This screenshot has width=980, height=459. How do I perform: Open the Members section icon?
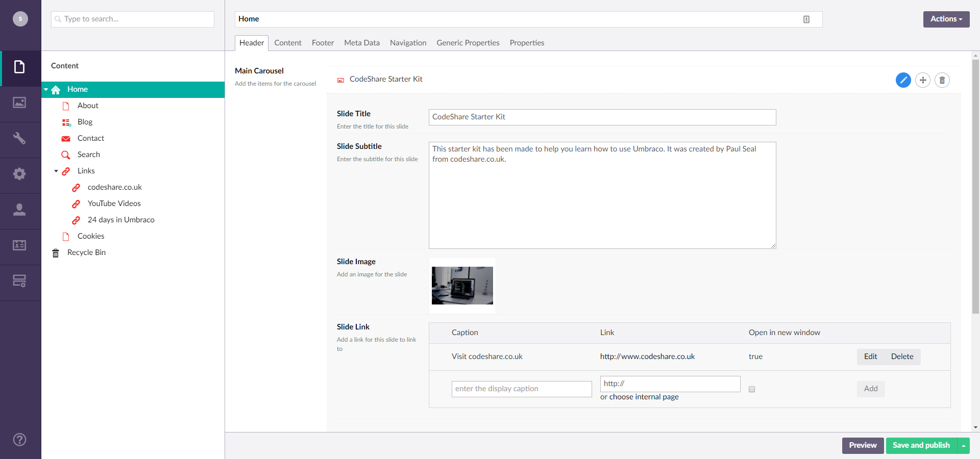tap(19, 245)
